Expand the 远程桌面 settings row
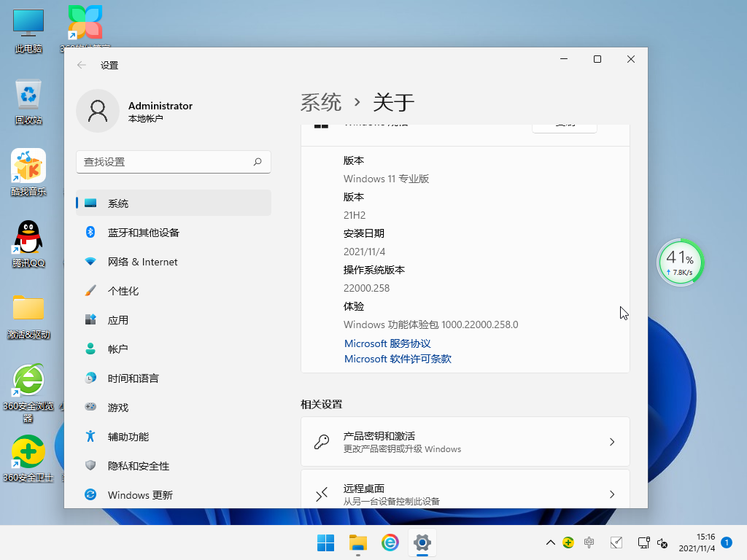 465,493
